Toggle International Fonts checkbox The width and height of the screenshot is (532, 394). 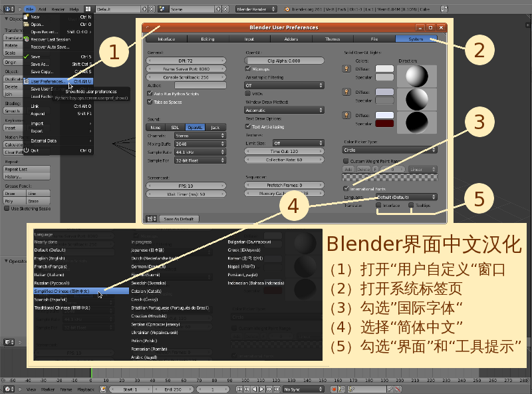point(346,188)
